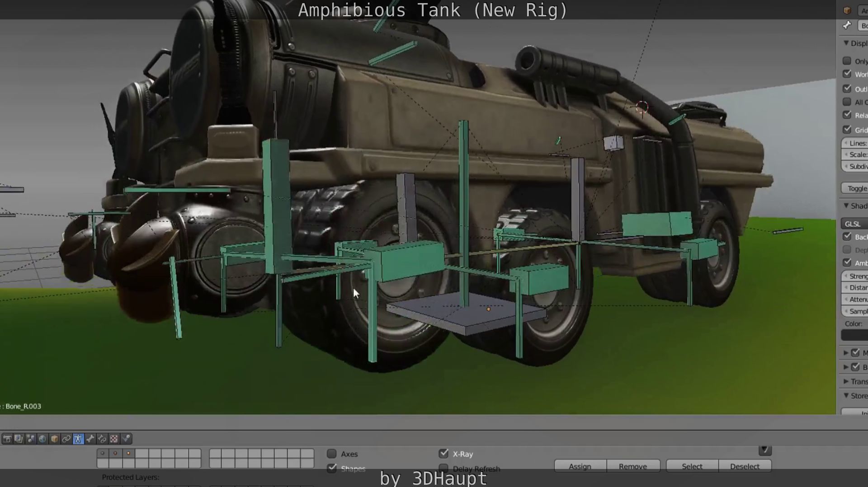Open the Scene properties tab
The width and height of the screenshot is (868, 487).
pyautogui.click(x=31, y=439)
